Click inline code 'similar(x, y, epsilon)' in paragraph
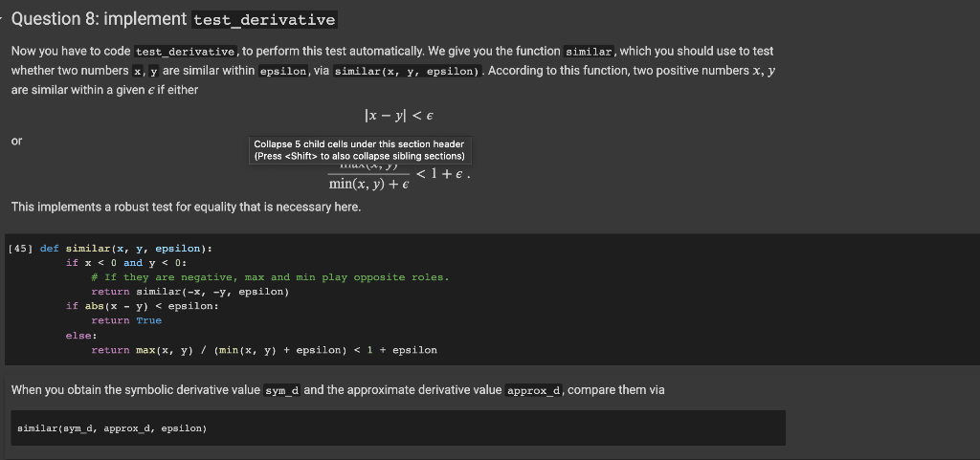Viewport: 980px width, 460px height. coord(406,71)
